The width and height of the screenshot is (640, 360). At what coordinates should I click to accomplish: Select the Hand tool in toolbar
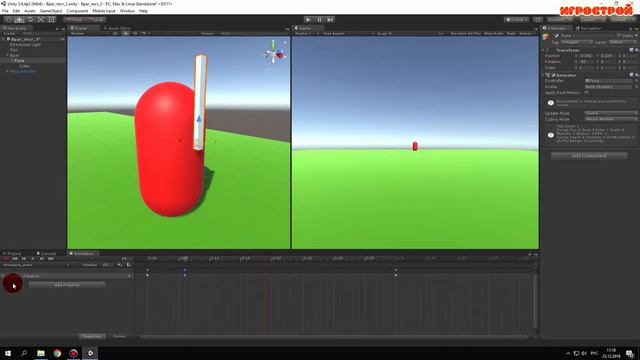click(x=8, y=20)
